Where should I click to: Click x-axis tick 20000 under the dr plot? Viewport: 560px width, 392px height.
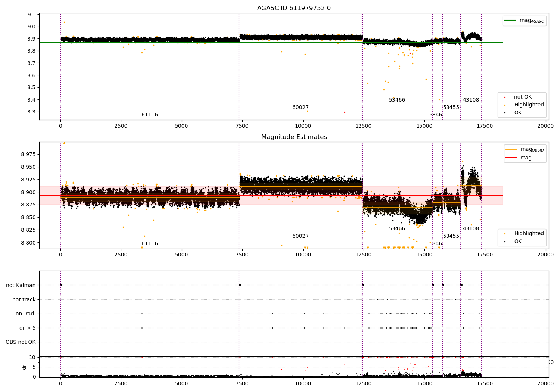pyautogui.click(x=545, y=383)
